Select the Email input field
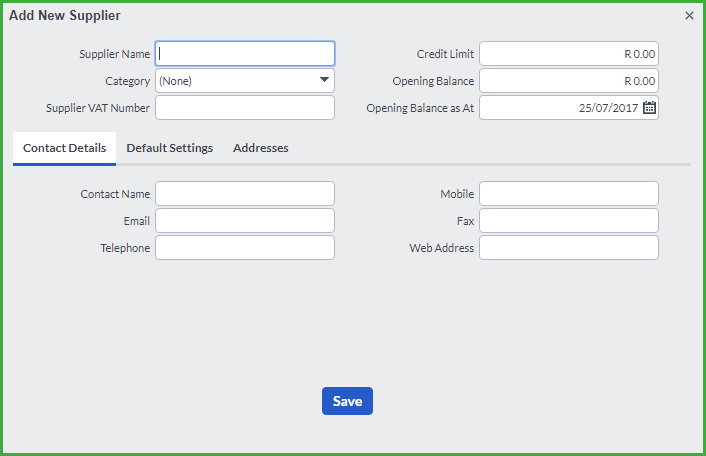Image resolution: width=706 pixels, height=456 pixels. (245, 221)
